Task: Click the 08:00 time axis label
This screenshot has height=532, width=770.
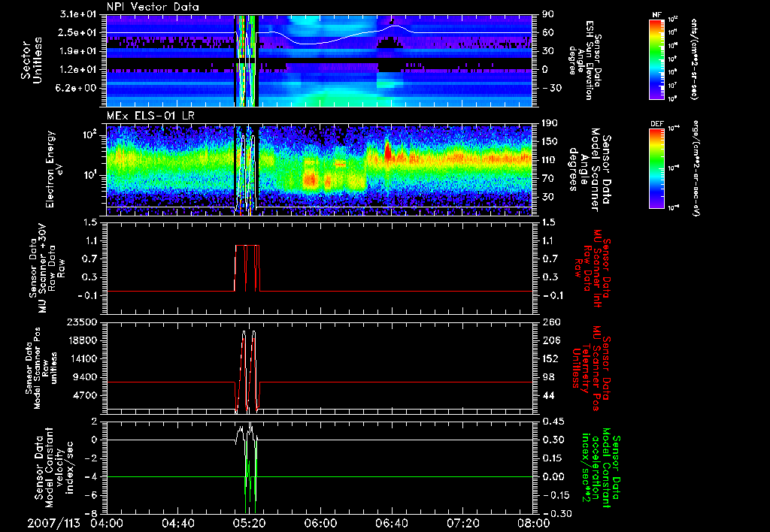Action: tap(534, 523)
